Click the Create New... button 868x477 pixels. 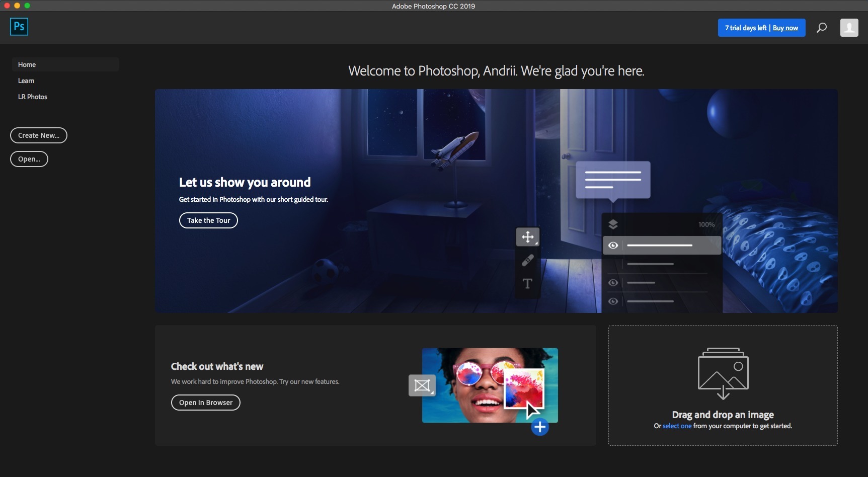coord(39,135)
